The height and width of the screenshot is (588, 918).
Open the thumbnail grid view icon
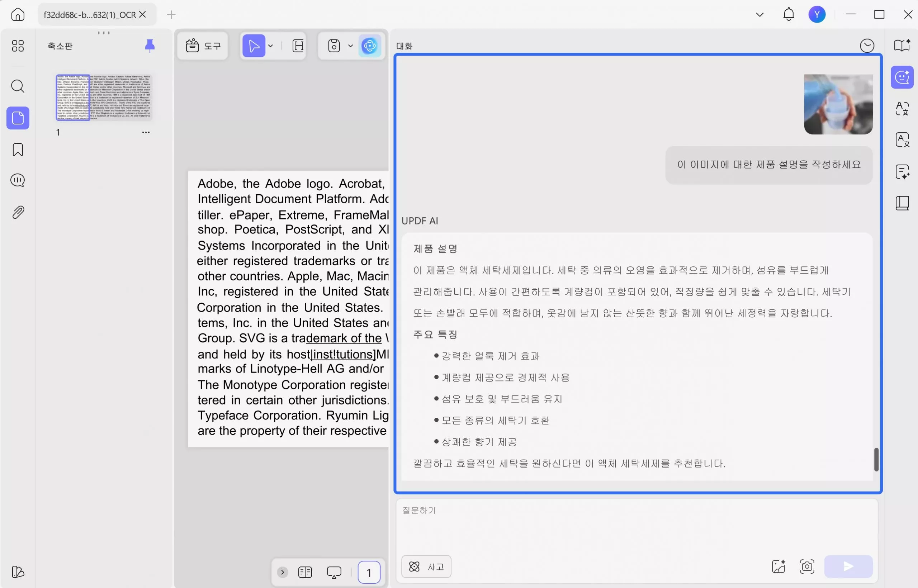coord(18,46)
